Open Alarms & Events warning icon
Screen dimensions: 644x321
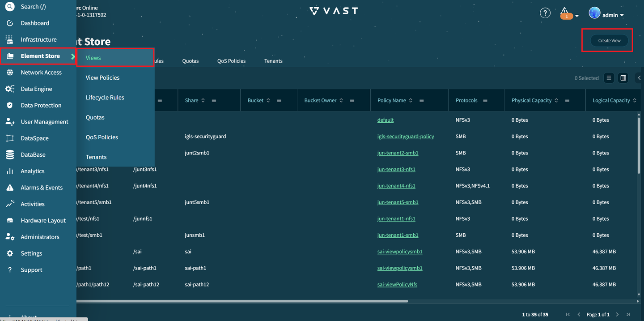(x=10, y=188)
